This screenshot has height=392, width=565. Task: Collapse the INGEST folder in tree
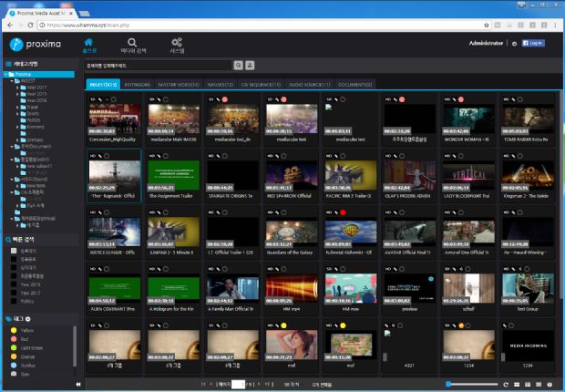coord(12,81)
